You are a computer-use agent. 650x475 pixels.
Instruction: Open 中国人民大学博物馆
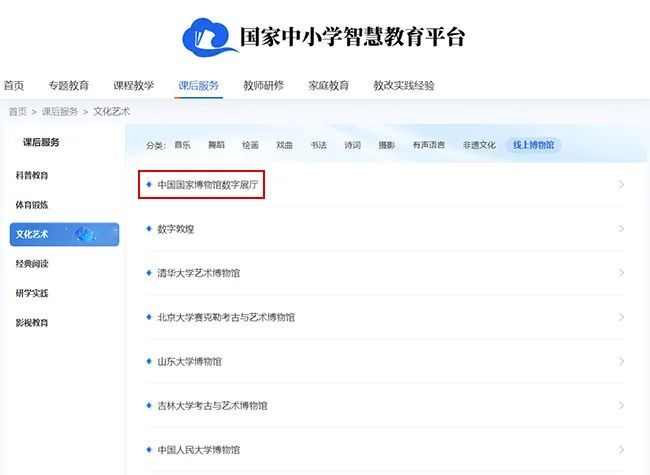tap(199, 450)
